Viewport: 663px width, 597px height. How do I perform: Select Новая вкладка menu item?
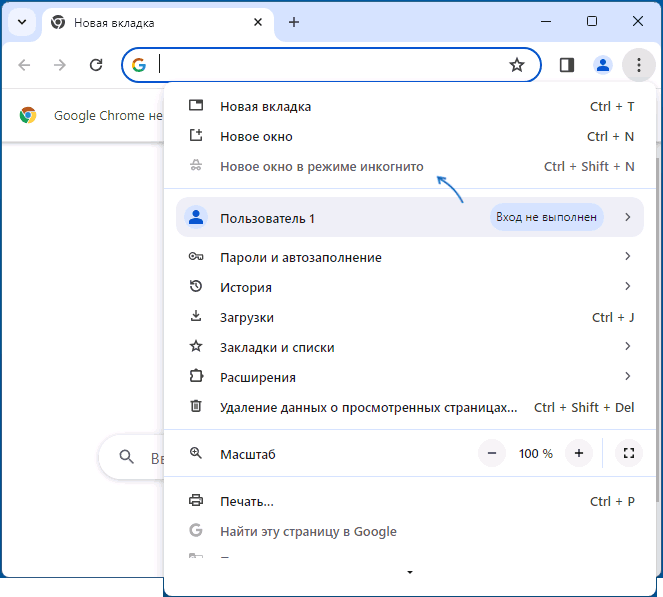tap(409, 106)
